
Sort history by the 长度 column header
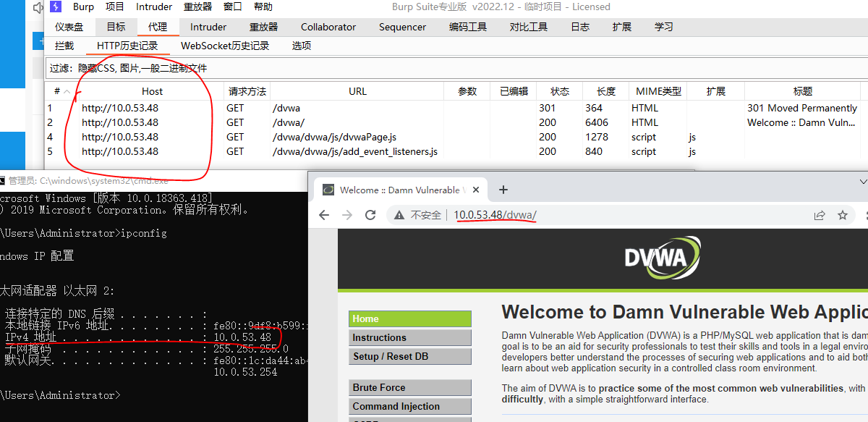(606, 91)
